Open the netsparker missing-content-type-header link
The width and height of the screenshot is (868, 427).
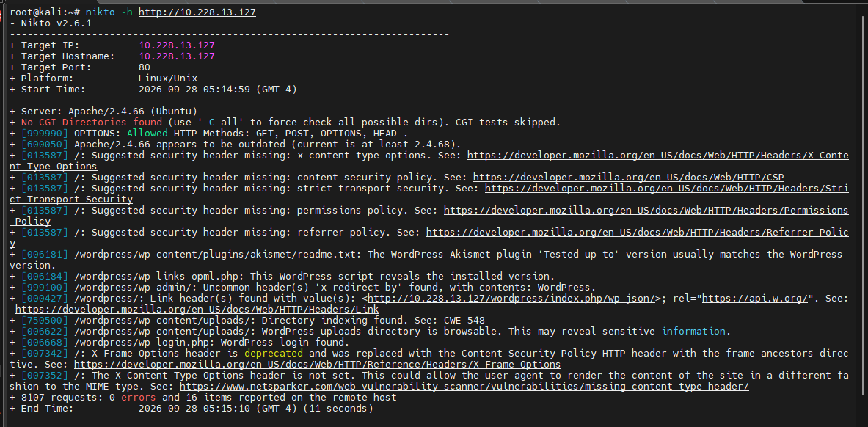pyautogui.click(x=464, y=387)
